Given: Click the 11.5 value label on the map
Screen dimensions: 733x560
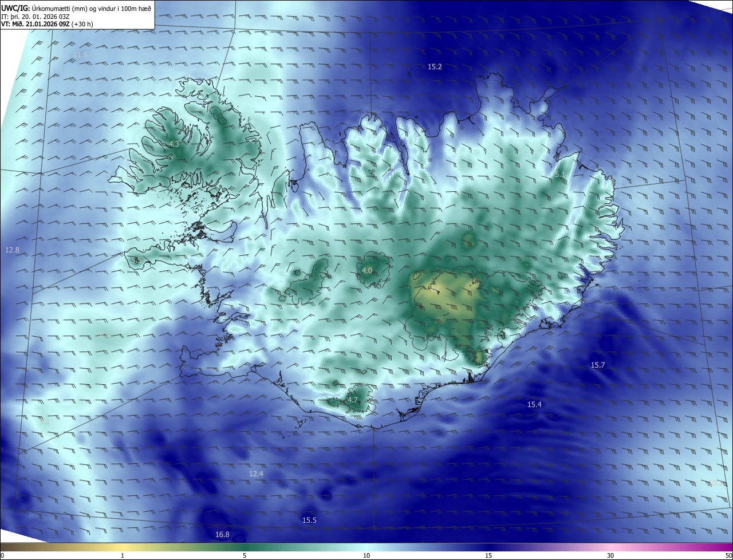Looking at the screenshot, I should coord(81,55).
